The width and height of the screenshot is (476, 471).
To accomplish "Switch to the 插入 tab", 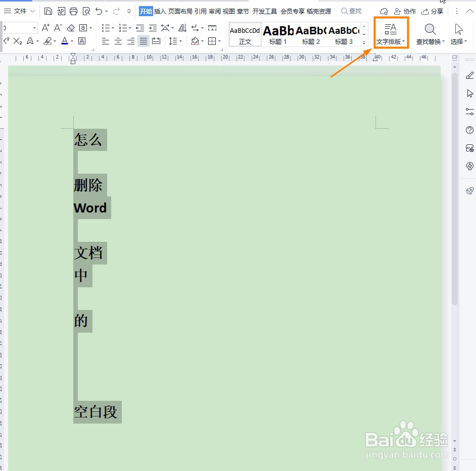I will pos(160,12).
